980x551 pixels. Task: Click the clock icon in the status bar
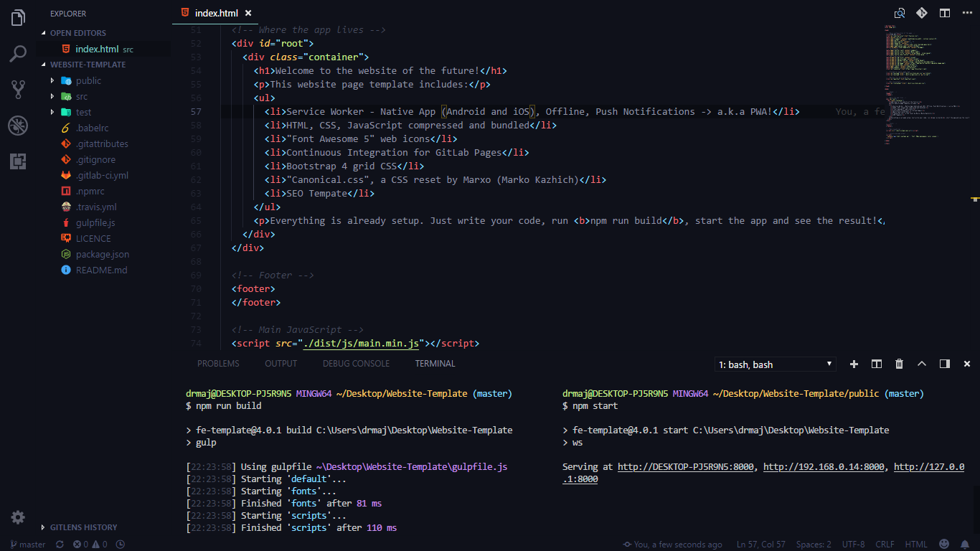[x=120, y=545]
